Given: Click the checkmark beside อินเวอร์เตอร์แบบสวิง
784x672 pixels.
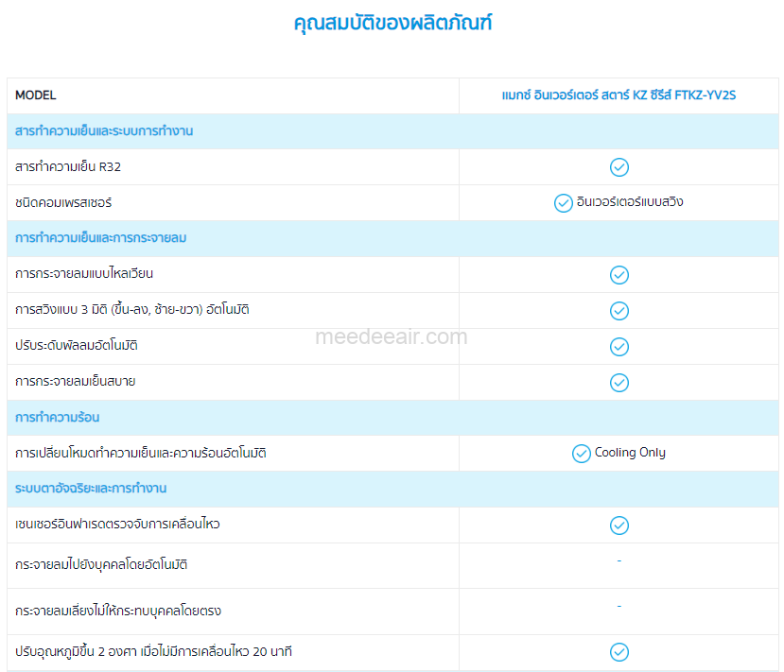Looking at the screenshot, I should (563, 203).
